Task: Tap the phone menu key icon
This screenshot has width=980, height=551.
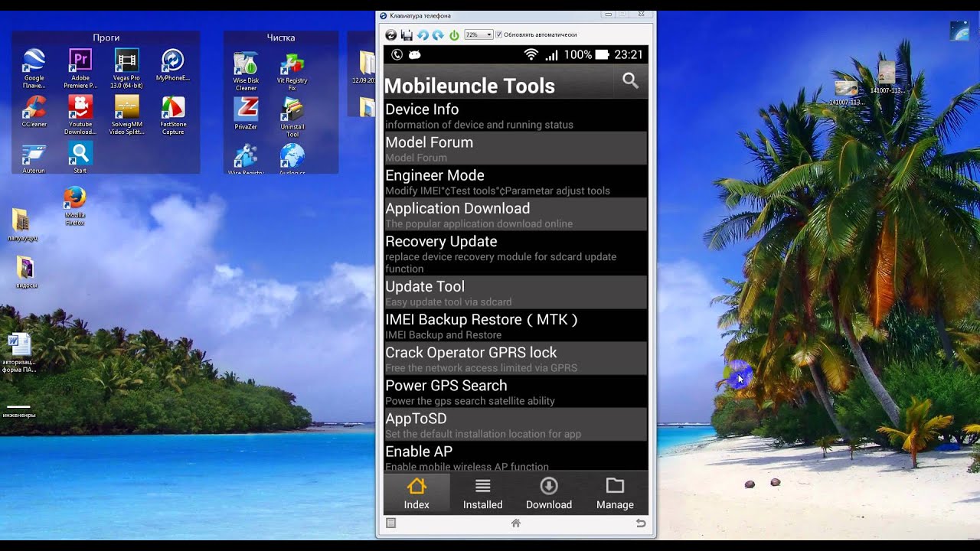Action: click(391, 523)
